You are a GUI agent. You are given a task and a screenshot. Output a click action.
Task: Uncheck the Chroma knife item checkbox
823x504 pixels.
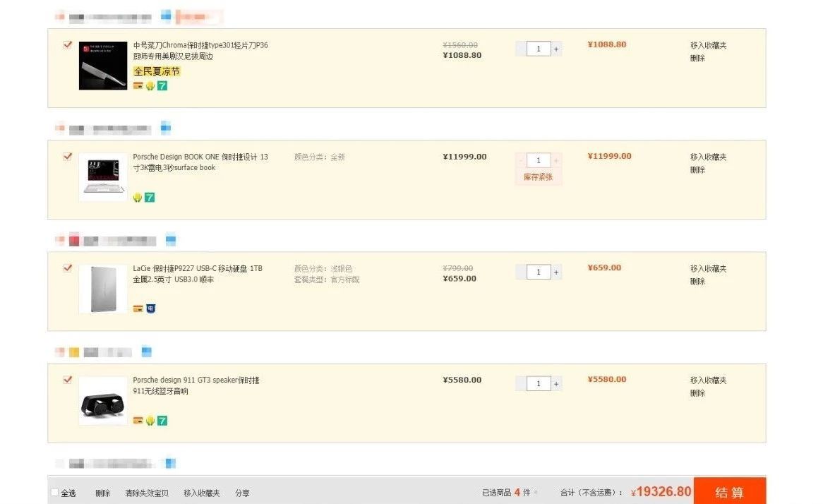coord(68,44)
